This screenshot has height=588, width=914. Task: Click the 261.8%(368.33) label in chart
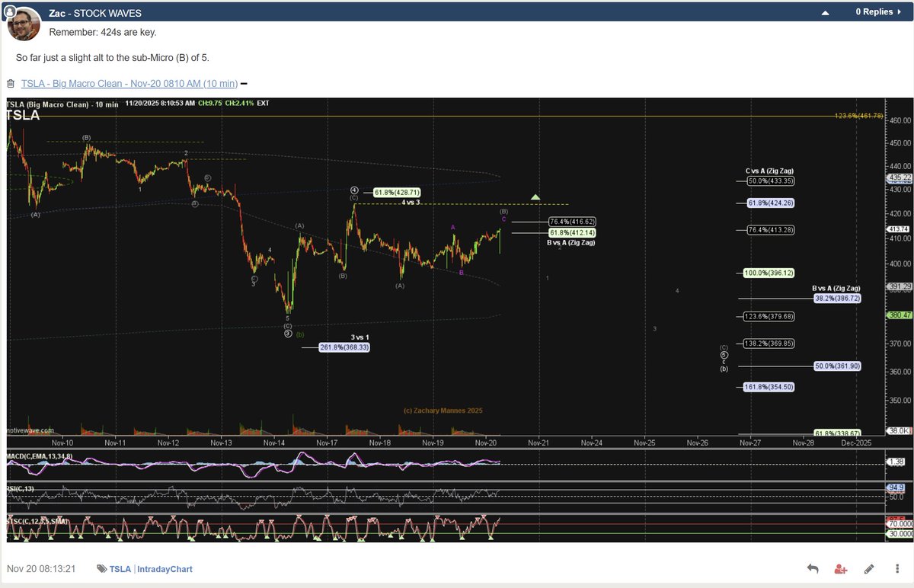[x=344, y=347]
